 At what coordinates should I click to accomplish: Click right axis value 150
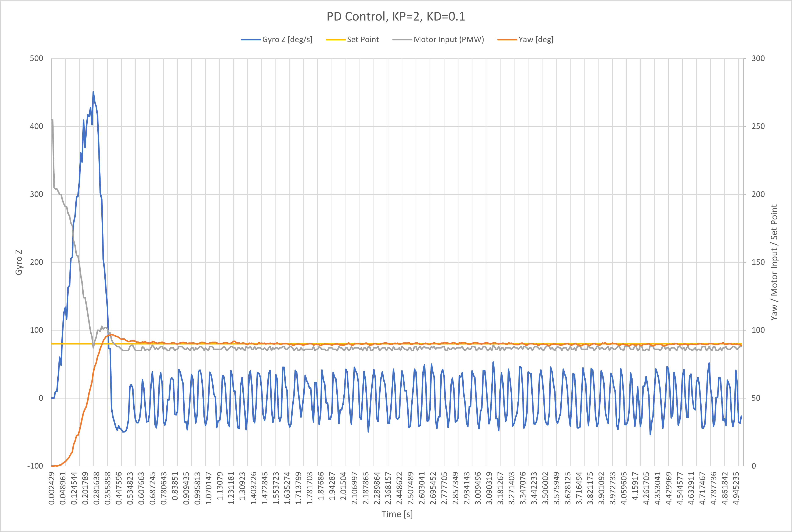[758, 262]
